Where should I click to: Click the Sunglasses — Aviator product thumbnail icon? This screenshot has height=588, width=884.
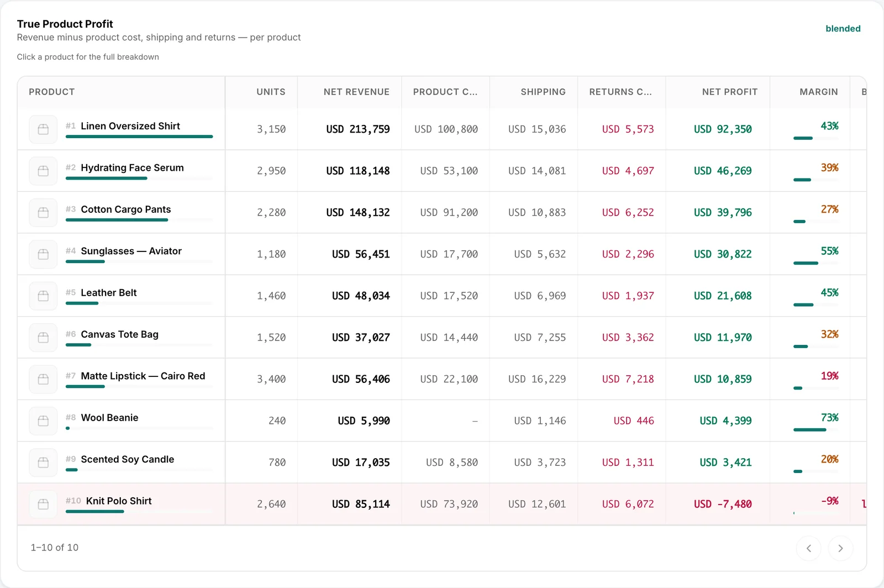tap(43, 254)
